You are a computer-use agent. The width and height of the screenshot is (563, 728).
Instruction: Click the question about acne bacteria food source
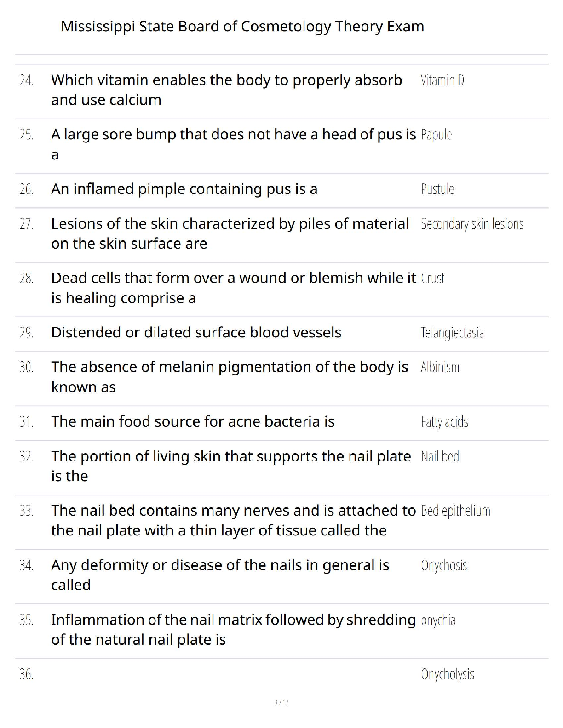pyautogui.click(x=193, y=421)
